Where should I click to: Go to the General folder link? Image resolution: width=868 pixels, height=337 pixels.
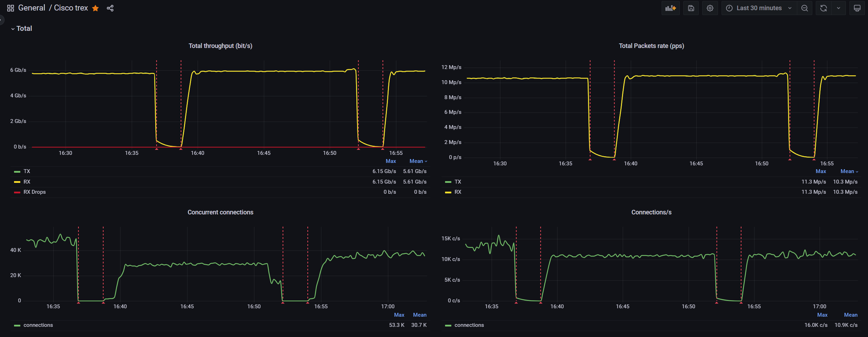(x=32, y=8)
